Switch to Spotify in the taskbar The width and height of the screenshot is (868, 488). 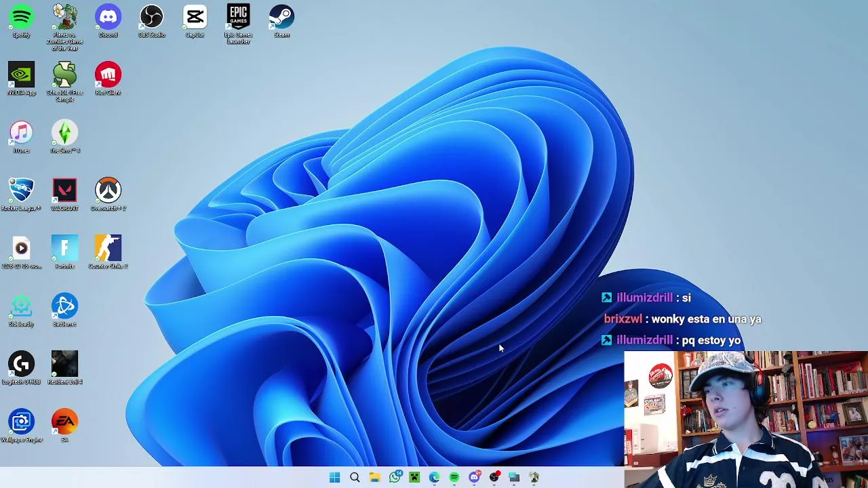click(x=454, y=477)
